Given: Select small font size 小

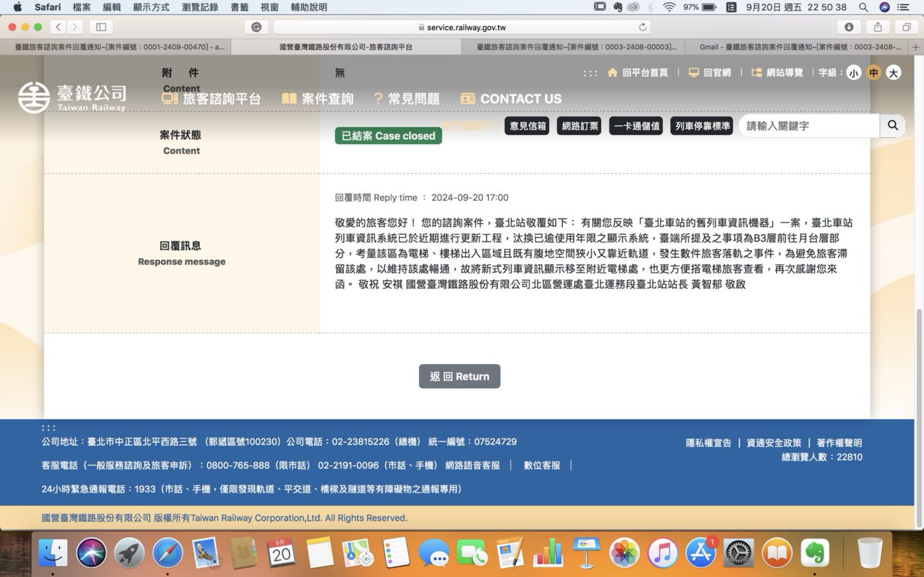Looking at the screenshot, I should coord(853,72).
